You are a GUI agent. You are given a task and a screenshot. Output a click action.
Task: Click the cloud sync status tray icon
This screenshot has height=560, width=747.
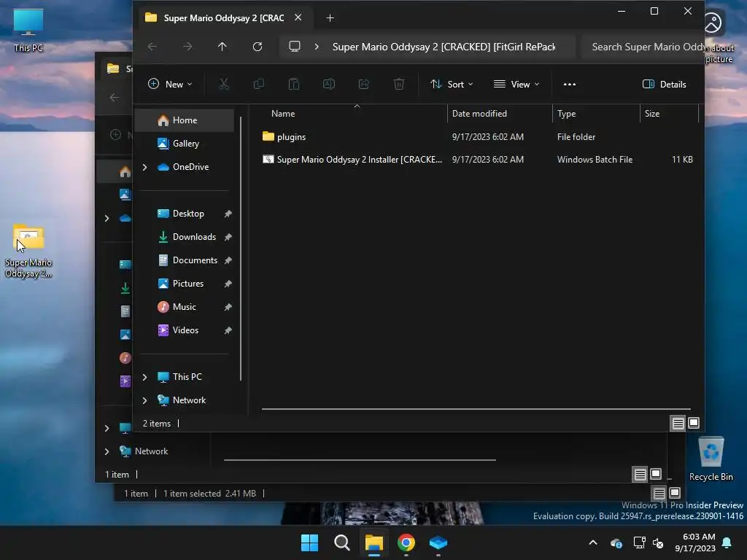(x=616, y=542)
